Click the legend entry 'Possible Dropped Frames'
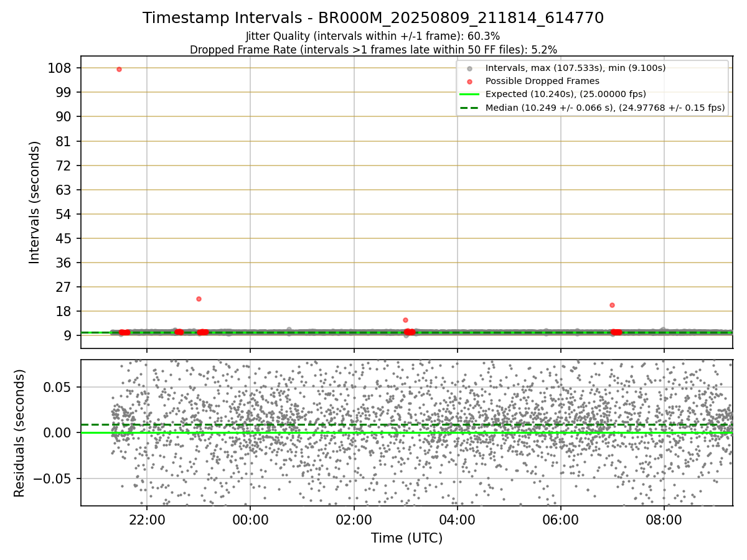Screen dimensions: 747x560 coord(542,81)
